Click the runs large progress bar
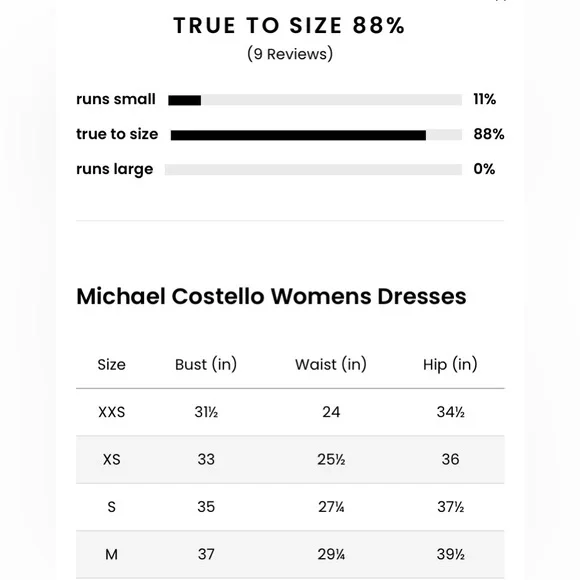Screen dimensions: 580x580 pyautogui.click(x=313, y=169)
